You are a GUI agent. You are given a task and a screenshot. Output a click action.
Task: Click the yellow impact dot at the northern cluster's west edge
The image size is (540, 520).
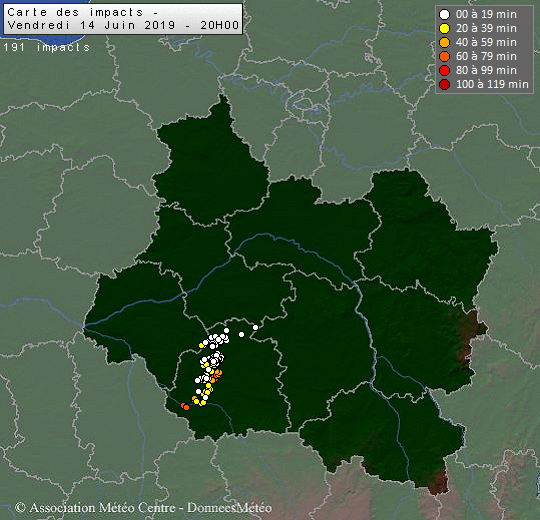coord(201,345)
